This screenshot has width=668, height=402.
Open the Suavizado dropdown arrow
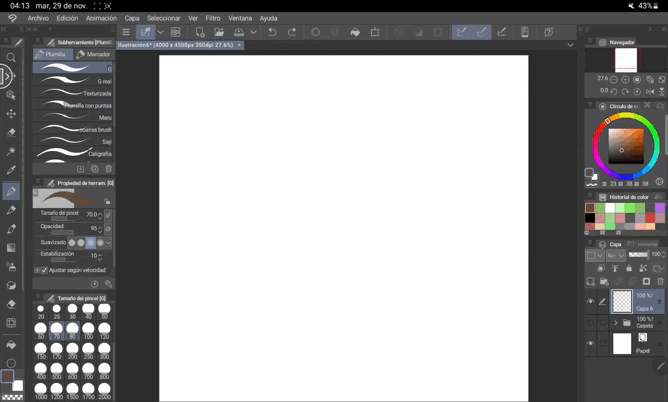pyautogui.click(x=109, y=242)
